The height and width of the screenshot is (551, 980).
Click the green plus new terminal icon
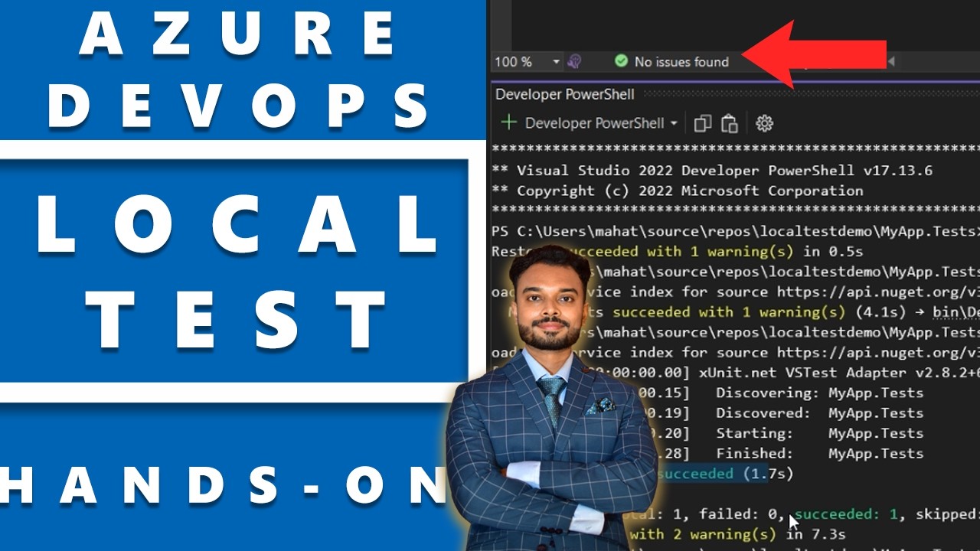[x=508, y=122]
